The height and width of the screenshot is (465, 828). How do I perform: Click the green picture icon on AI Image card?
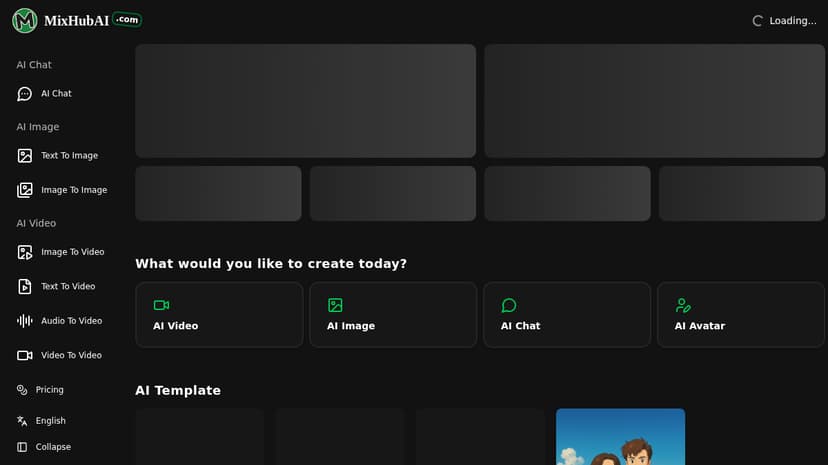click(335, 305)
